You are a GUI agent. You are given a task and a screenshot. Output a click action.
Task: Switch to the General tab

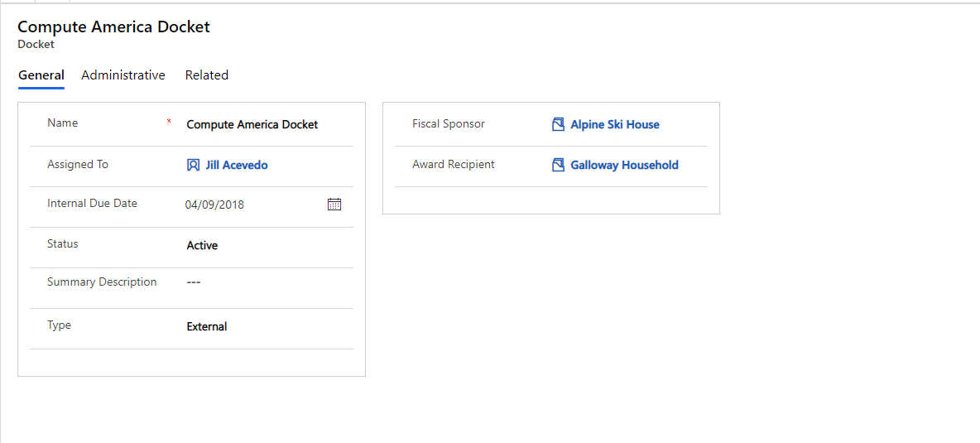(41, 75)
